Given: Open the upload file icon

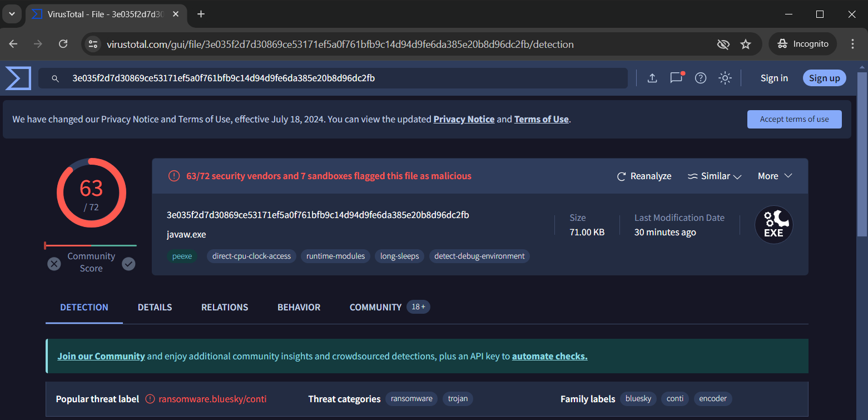Looking at the screenshot, I should (x=652, y=78).
